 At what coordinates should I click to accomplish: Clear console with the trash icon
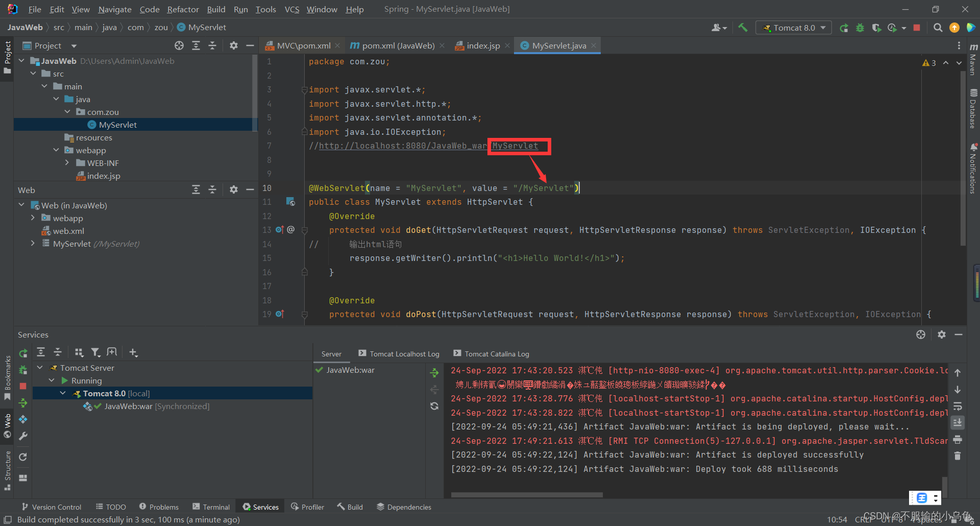(x=958, y=456)
